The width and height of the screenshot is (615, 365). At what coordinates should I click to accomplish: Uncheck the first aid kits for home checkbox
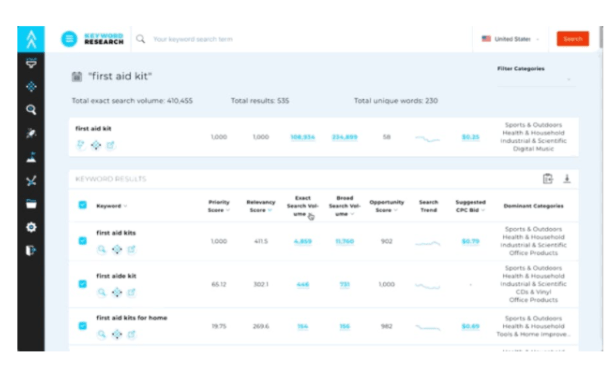82,326
